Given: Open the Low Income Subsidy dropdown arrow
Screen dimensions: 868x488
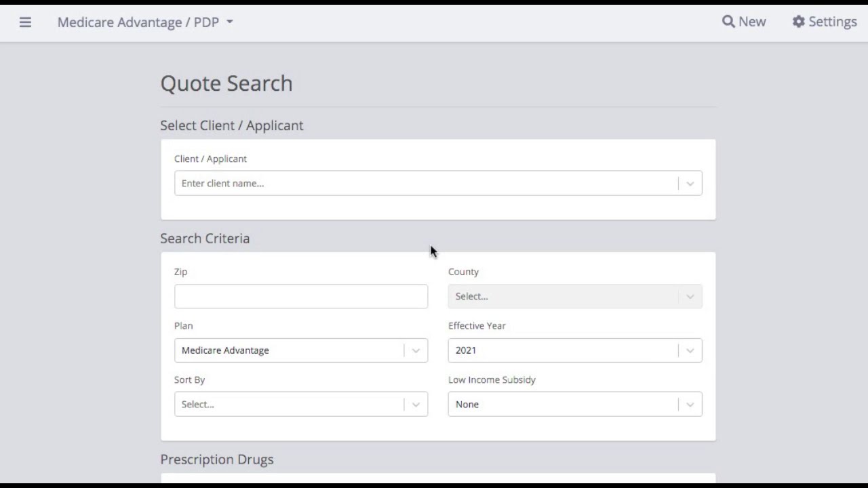Looking at the screenshot, I should [x=690, y=405].
